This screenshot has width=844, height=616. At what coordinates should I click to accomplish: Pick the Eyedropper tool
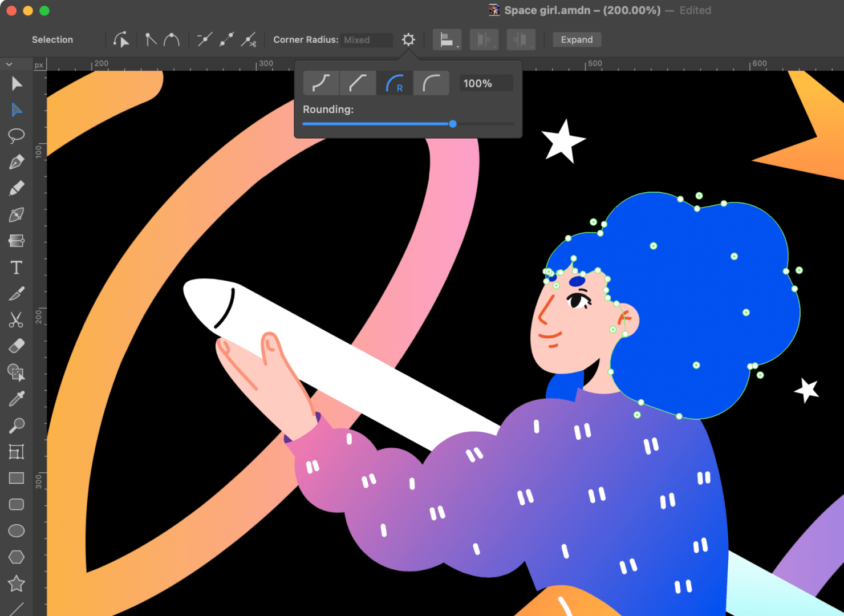point(17,399)
